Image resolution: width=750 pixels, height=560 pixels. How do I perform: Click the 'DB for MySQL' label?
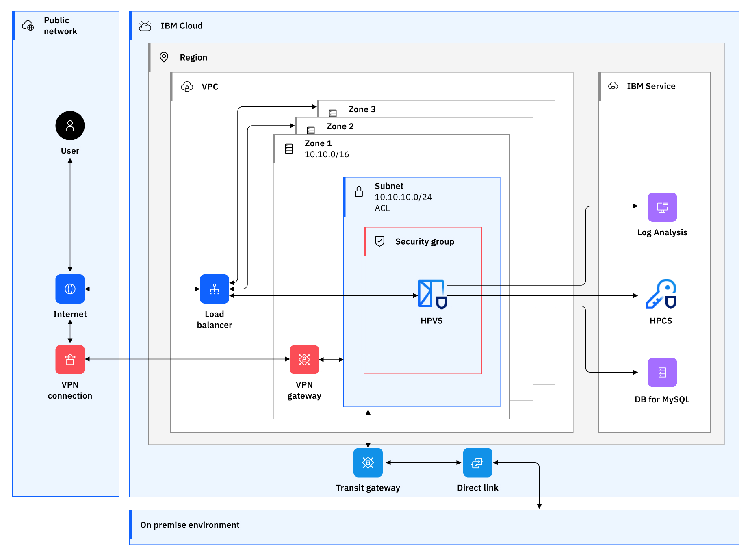coord(662,399)
